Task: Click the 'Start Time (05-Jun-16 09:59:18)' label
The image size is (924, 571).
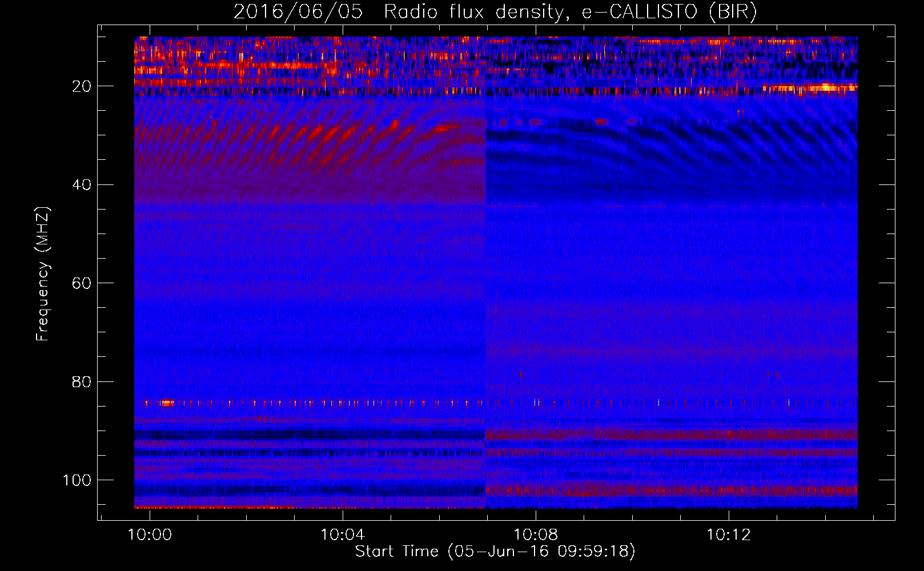Action: (495, 552)
